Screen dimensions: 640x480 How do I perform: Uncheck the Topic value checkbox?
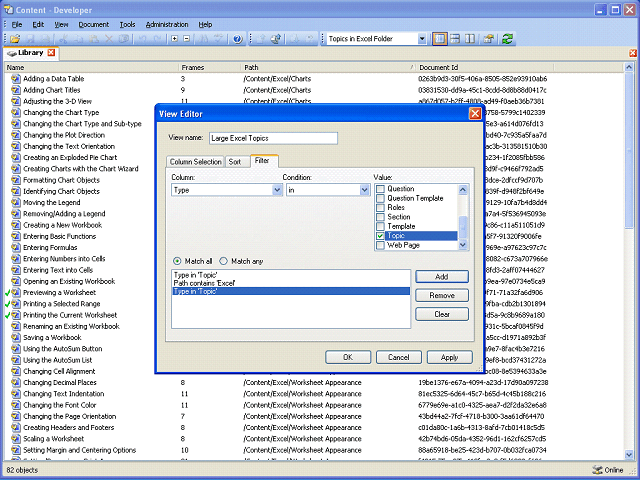point(380,236)
